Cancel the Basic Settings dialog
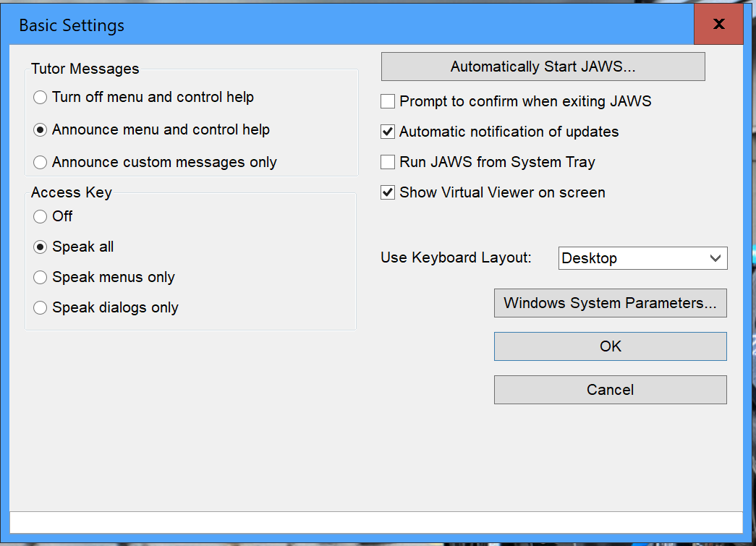756x546 pixels. pos(611,390)
